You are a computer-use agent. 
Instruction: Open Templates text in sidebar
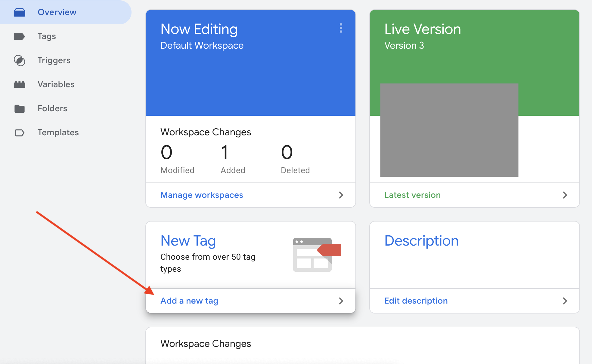(58, 133)
